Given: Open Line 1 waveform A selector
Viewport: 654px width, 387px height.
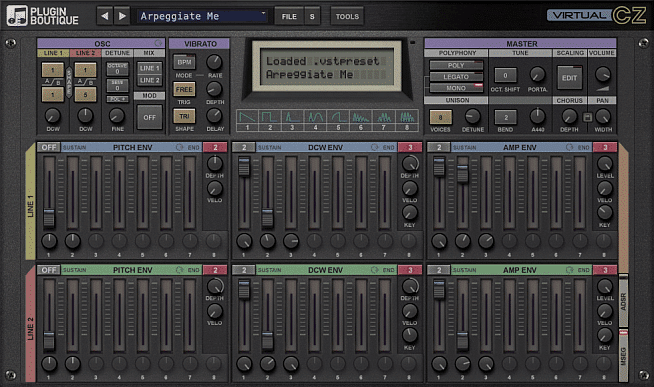Looking at the screenshot, I should 53,70.
